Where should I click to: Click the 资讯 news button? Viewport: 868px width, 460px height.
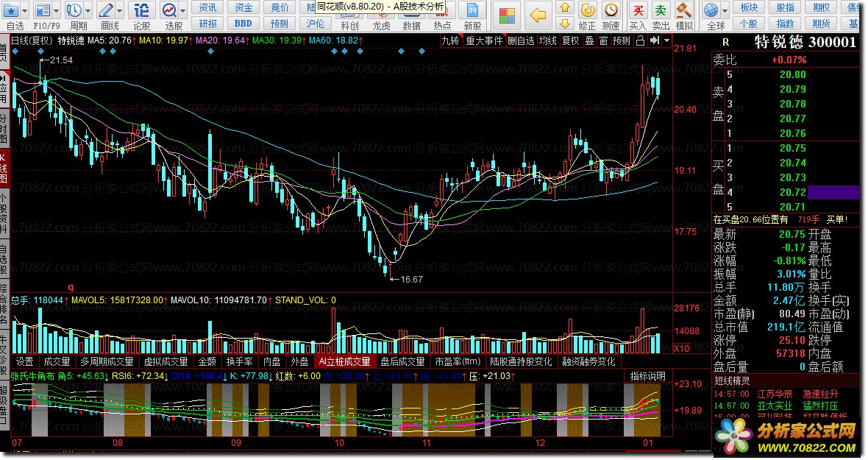pyautogui.click(x=207, y=7)
